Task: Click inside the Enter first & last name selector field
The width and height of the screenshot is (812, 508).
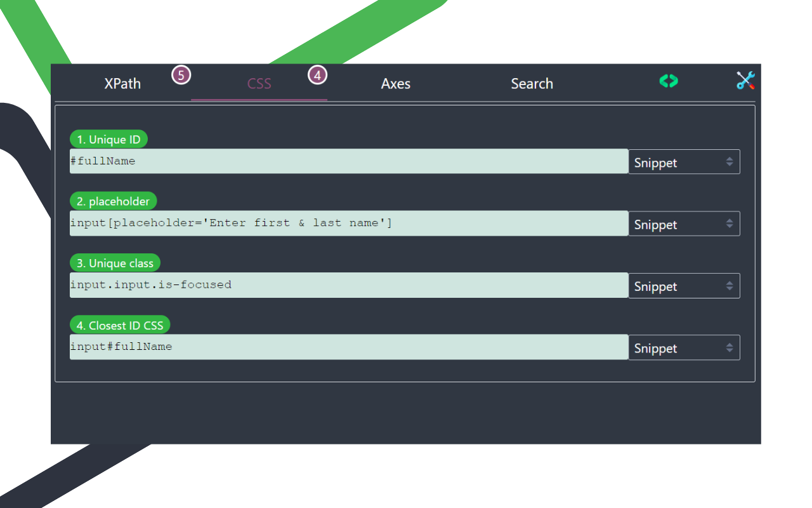Action: click(x=349, y=223)
